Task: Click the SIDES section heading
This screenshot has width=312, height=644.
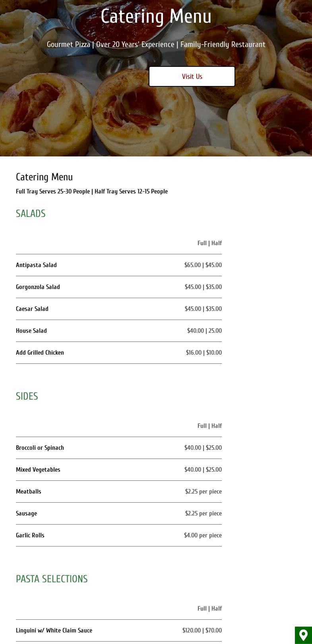Action: (x=27, y=396)
